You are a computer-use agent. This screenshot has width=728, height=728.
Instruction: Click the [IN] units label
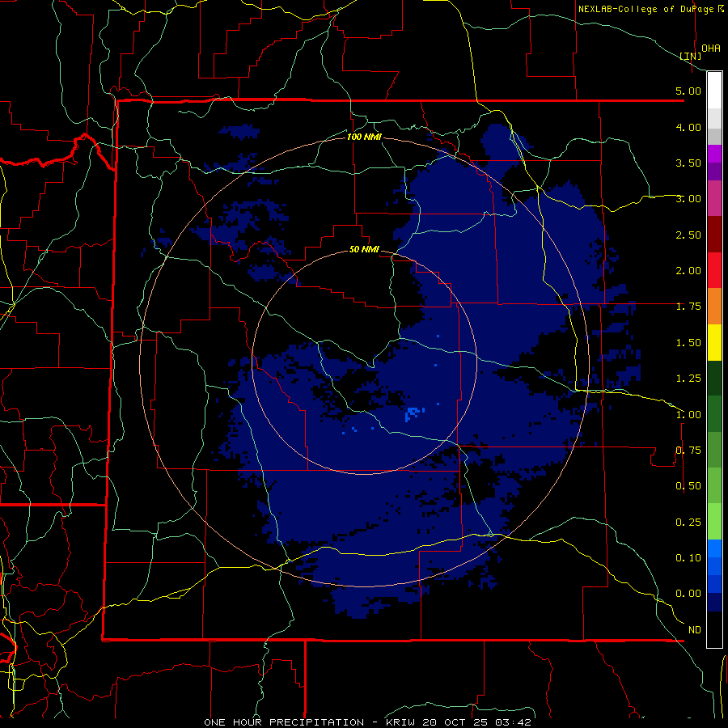pyautogui.click(x=691, y=56)
